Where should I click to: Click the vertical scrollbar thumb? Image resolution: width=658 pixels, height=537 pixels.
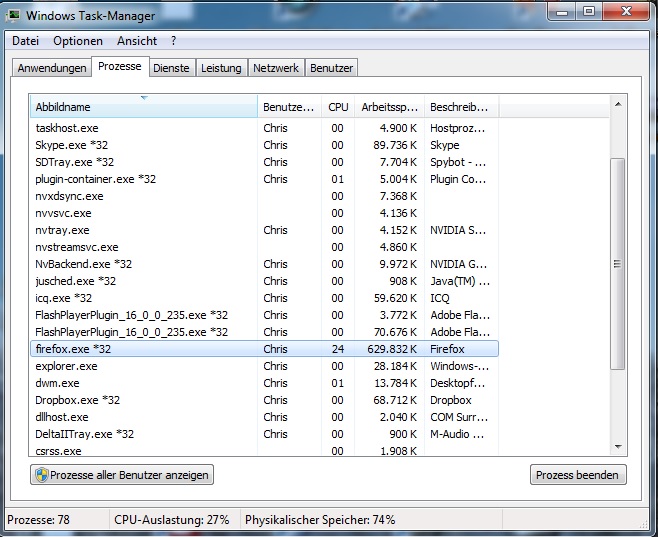[x=617, y=263]
